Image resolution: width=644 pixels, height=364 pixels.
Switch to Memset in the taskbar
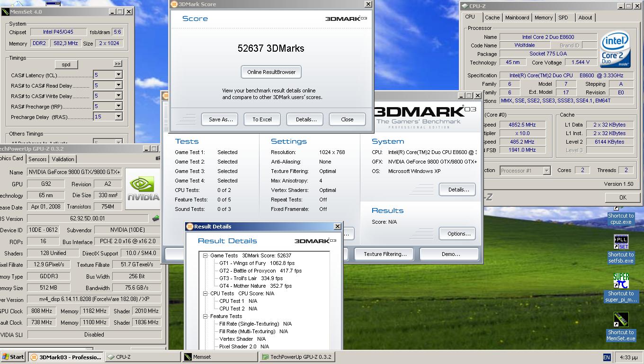pyautogui.click(x=220, y=357)
